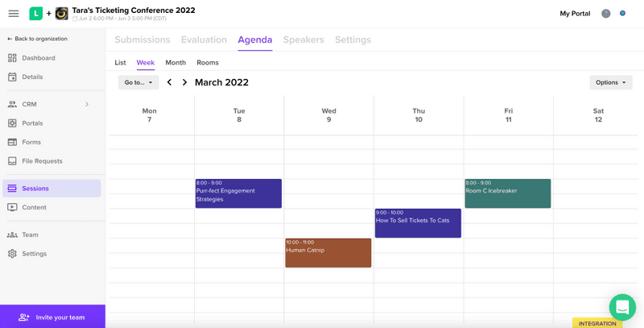
Task: Click the Content play icon
Action: click(12, 207)
